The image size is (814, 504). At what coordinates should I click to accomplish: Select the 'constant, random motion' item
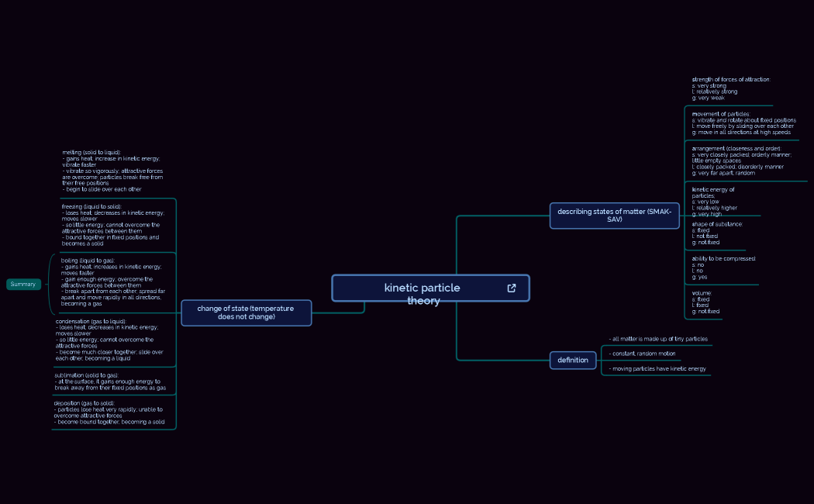(643, 354)
